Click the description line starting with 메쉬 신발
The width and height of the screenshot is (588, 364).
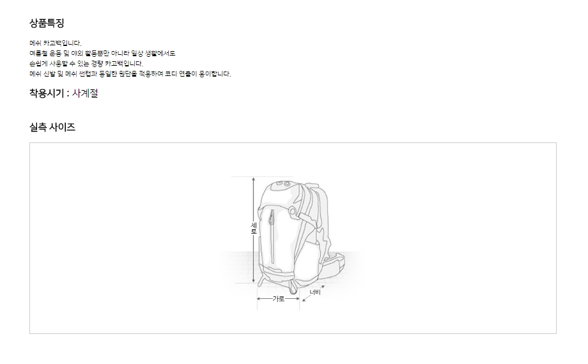[x=130, y=74]
